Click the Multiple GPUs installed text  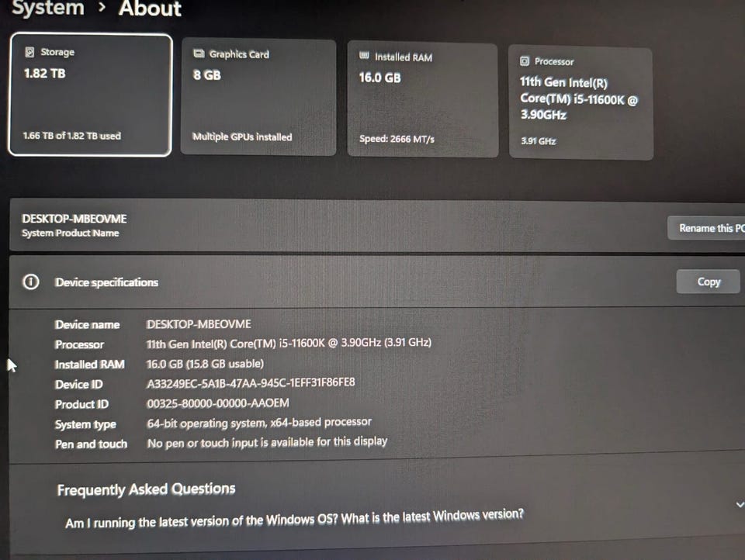coord(242,137)
